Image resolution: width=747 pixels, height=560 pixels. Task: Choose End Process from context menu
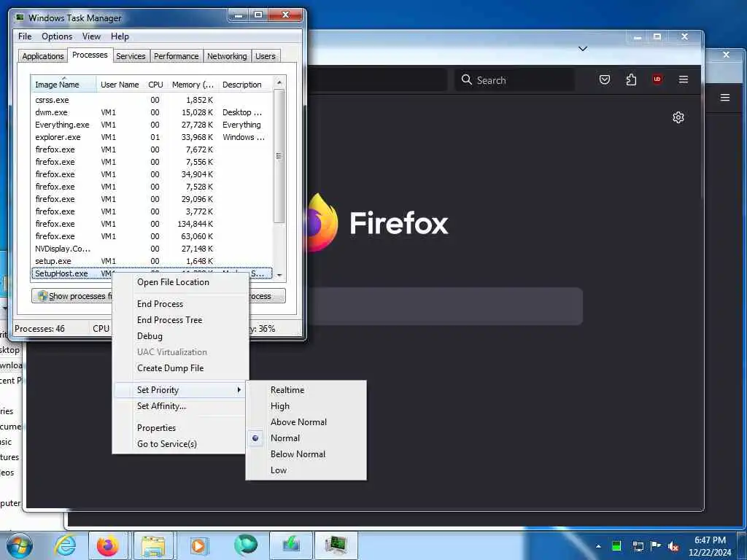(x=179, y=304)
